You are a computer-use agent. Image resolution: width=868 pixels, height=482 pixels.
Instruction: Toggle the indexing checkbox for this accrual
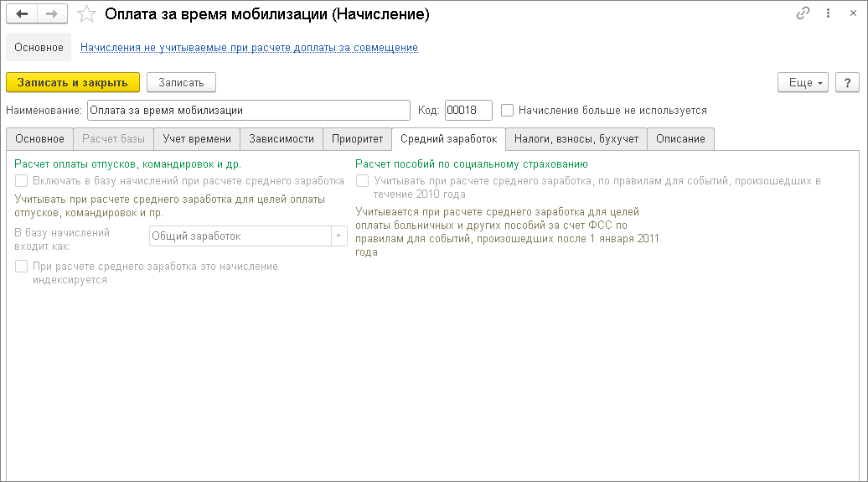[22, 267]
